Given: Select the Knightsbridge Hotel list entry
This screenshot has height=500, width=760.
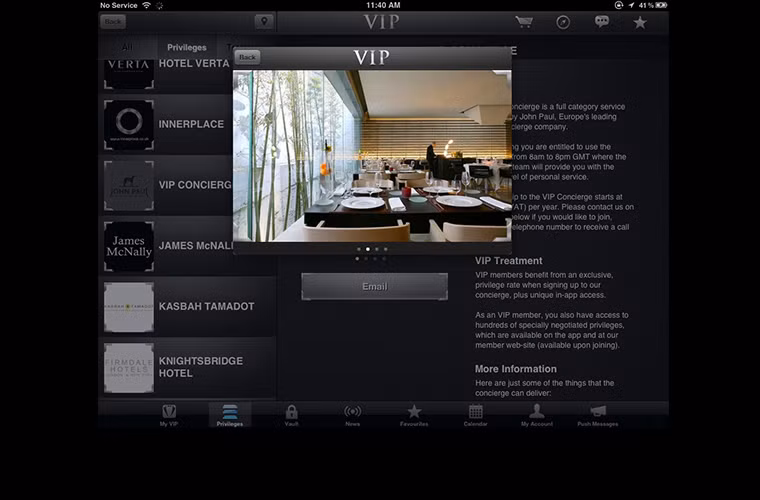Looking at the screenshot, I should coord(188,368).
